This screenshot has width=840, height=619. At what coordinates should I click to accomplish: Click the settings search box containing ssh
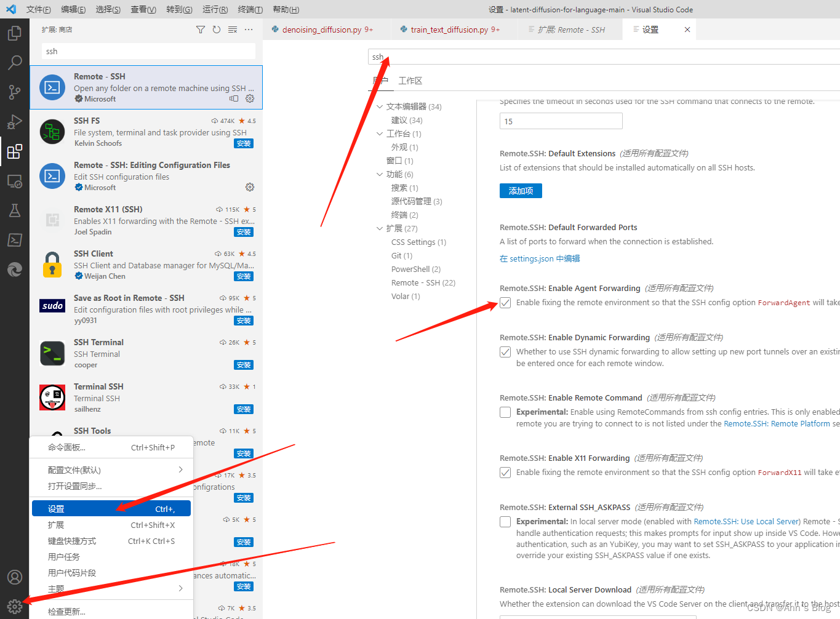pyautogui.click(x=604, y=57)
